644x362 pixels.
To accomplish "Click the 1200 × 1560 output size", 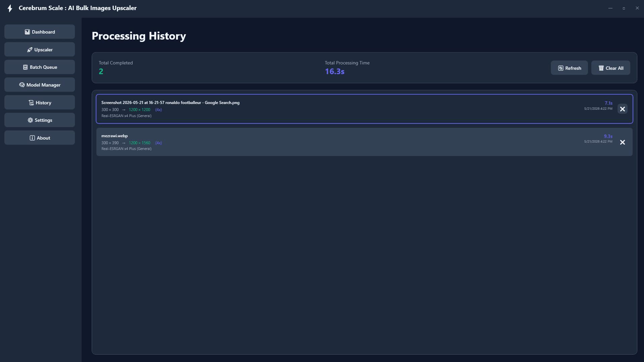I will (x=139, y=143).
